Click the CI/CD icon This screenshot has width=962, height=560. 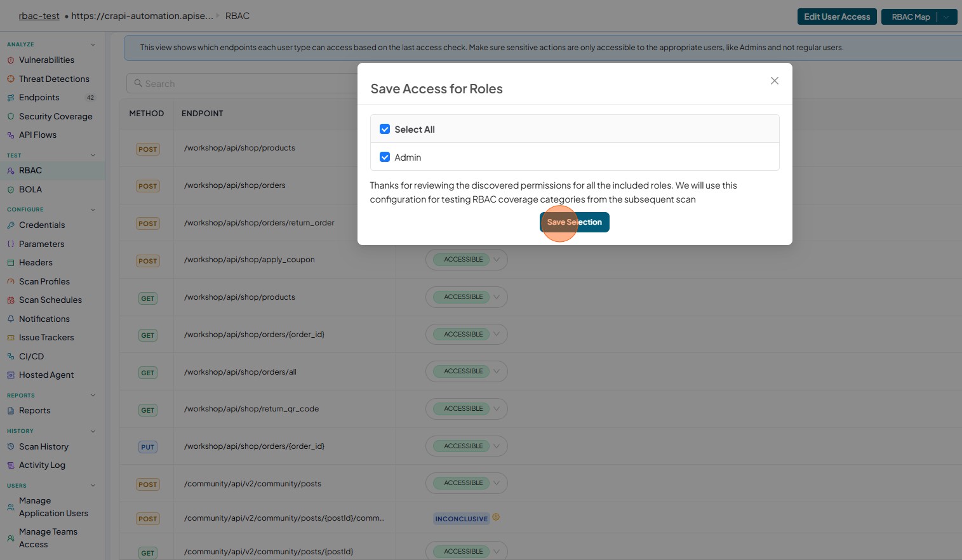pyautogui.click(x=11, y=357)
